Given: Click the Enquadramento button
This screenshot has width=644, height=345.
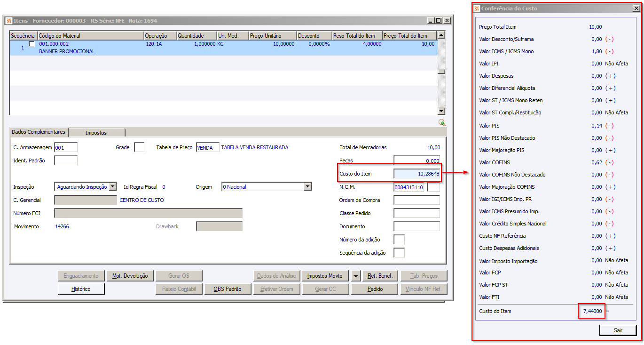Looking at the screenshot, I should tap(81, 276).
